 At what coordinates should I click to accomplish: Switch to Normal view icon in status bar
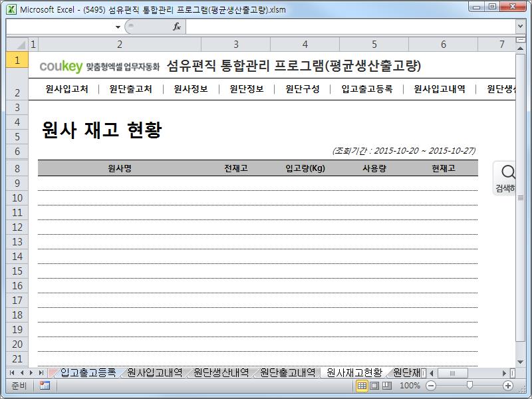click(362, 386)
